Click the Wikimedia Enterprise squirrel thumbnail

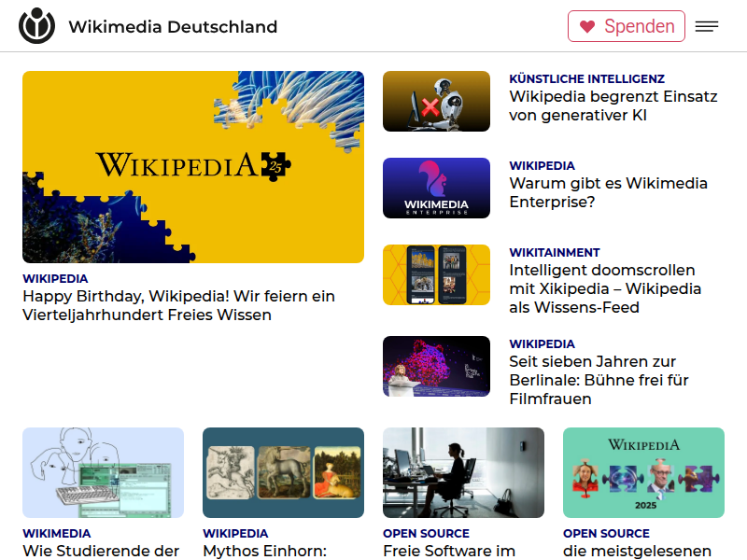tap(436, 189)
